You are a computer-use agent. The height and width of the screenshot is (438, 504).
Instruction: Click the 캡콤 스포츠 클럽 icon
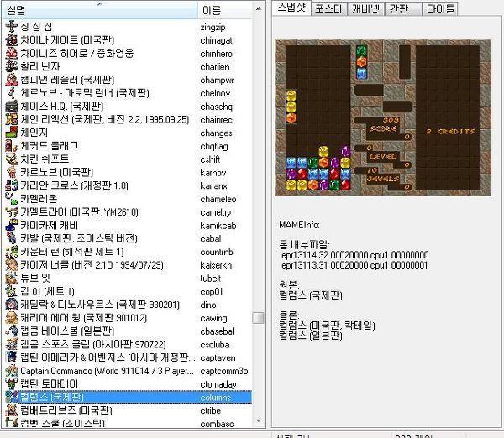(12, 344)
